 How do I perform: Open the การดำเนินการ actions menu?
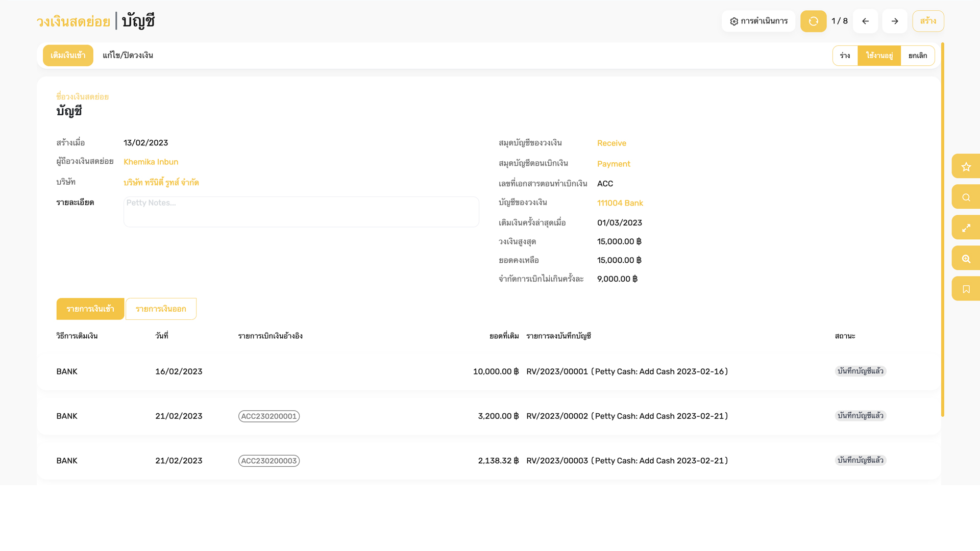(758, 21)
